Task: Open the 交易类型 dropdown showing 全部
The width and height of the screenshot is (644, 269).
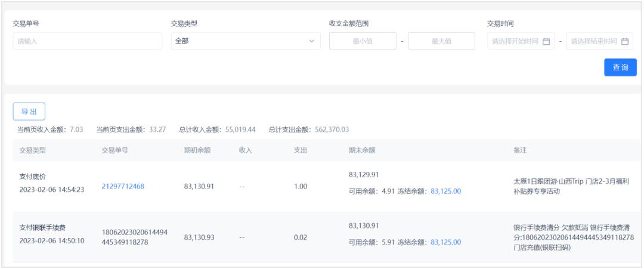Action: pyautogui.click(x=246, y=41)
